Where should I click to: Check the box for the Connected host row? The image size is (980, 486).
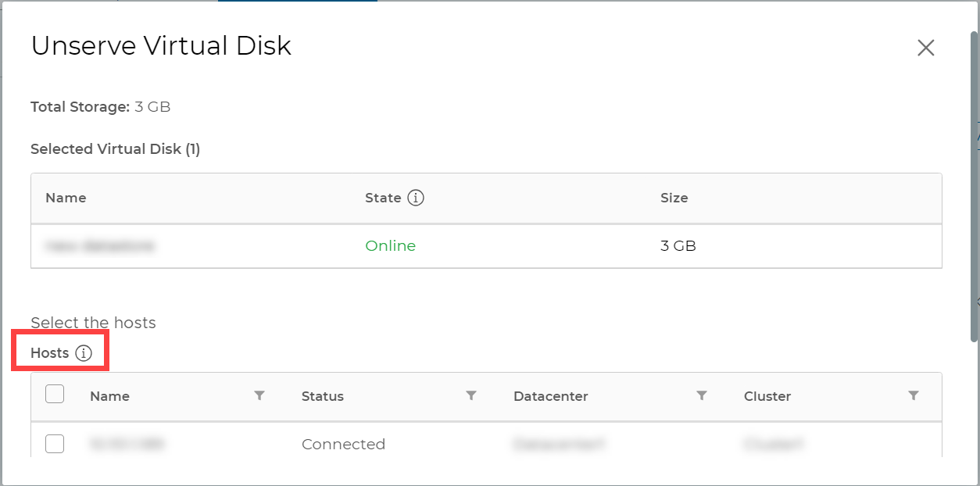[55, 444]
